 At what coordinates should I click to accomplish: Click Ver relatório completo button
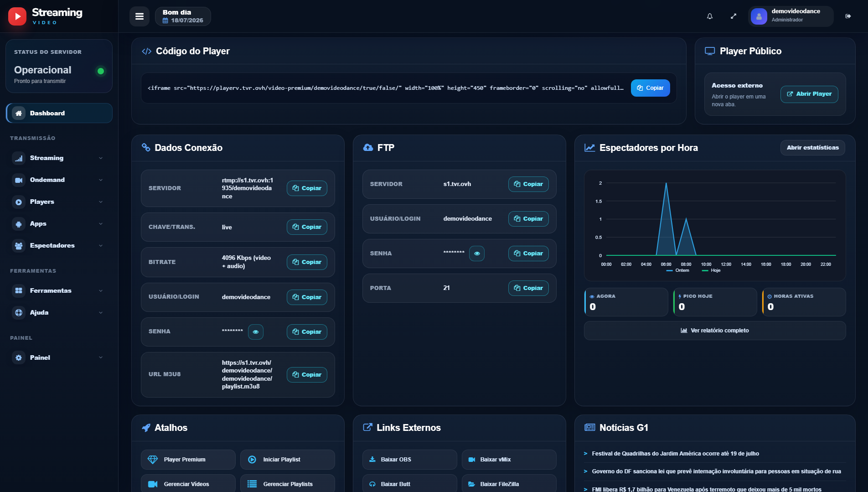[715, 331]
